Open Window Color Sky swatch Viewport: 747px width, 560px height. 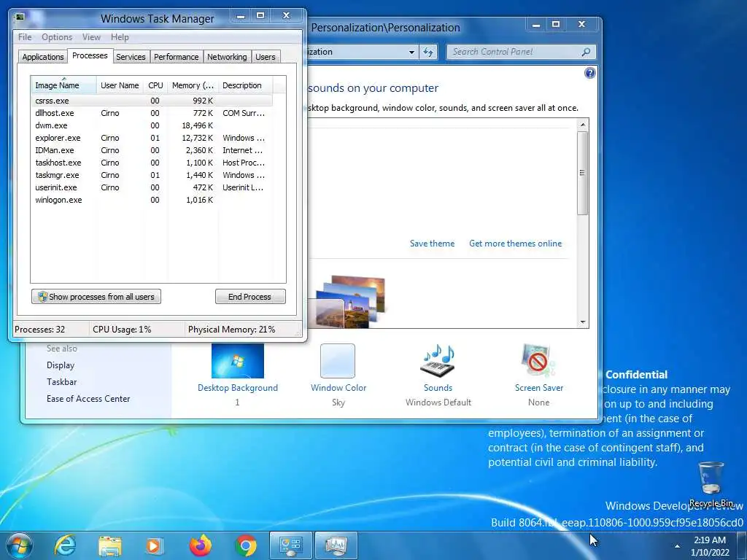338,361
